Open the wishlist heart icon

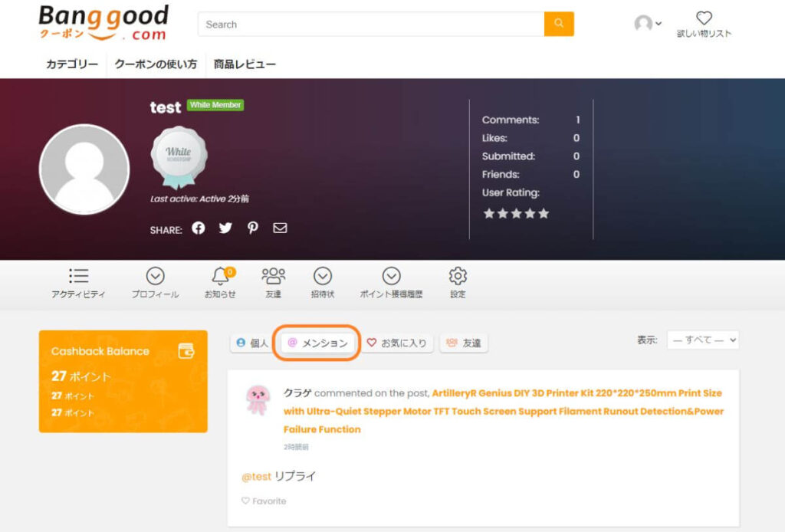[704, 18]
